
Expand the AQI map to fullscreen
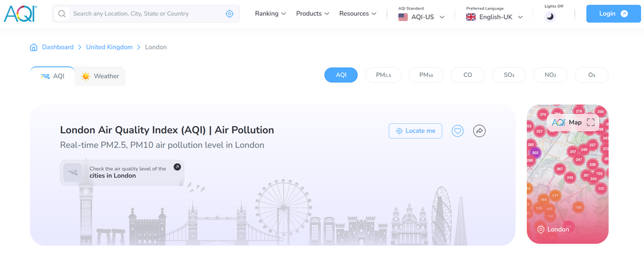591,122
